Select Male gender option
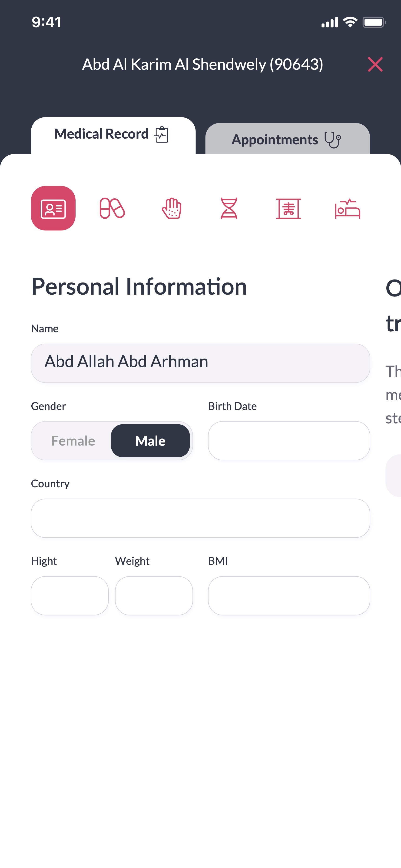The image size is (401, 868). pos(150,441)
